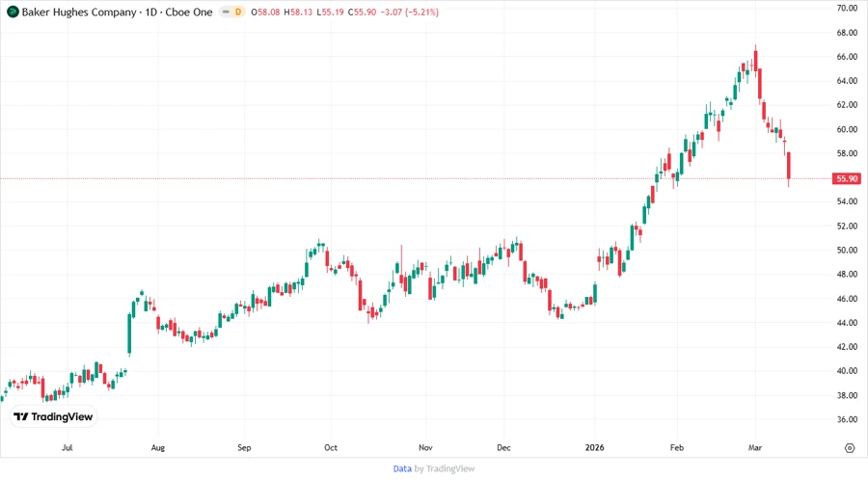Click the Aug label on time axis
The image size is (868, 480).
158,447
